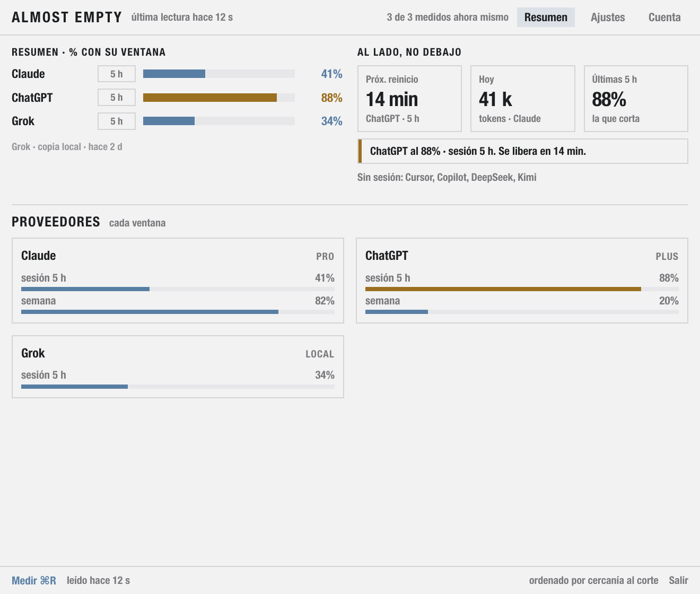Click Medir ⌘R to refresh readings
Viewport: 700px width, 594px height.
point(34,580)
